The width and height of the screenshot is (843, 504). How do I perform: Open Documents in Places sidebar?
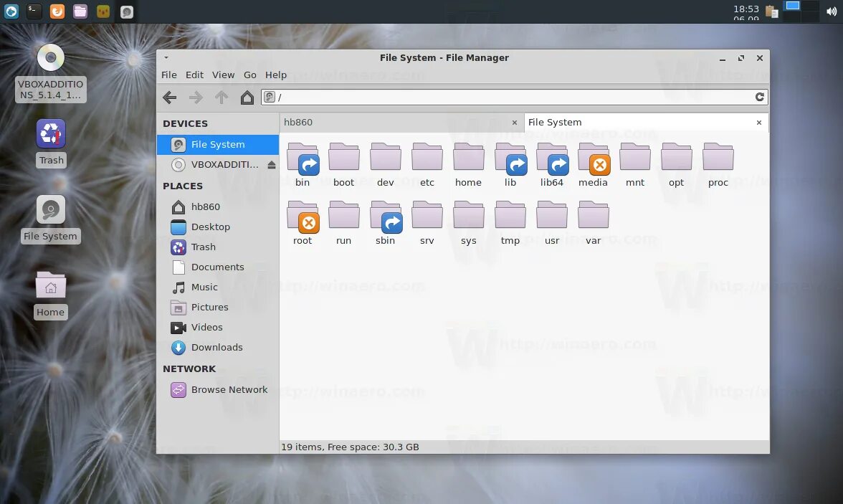(x=218, y=267)
